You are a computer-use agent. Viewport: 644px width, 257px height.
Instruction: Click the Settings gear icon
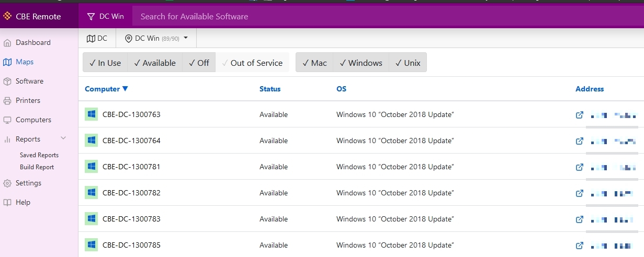(7, 183)
